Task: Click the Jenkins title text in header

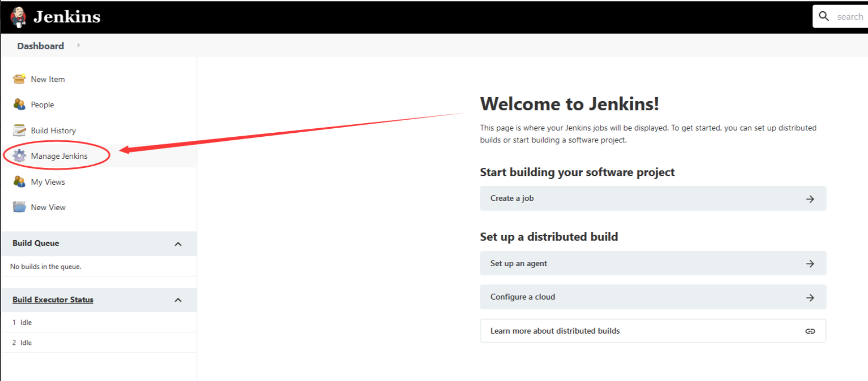Action: [67, 17]
